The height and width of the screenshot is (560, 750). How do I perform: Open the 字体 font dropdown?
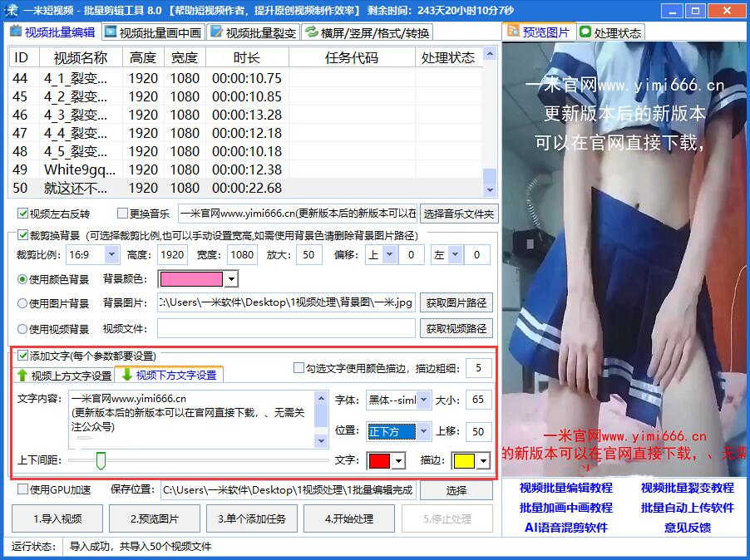click(419, 400)
